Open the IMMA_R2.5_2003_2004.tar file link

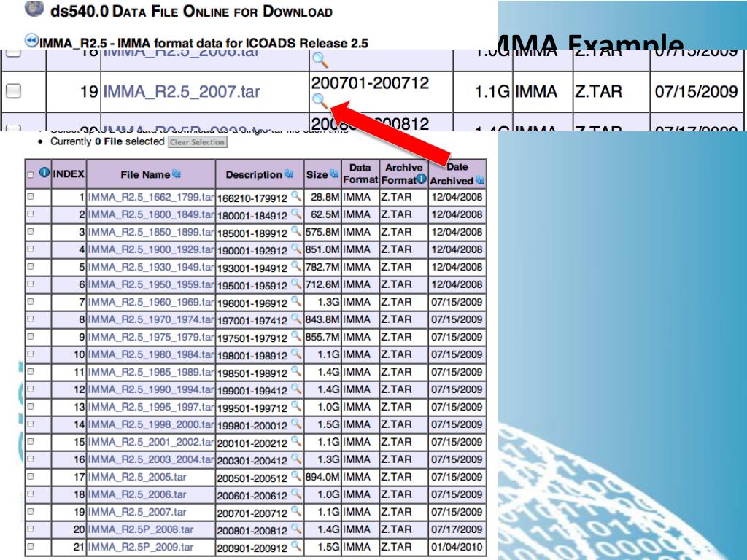(x=150, y=459)
